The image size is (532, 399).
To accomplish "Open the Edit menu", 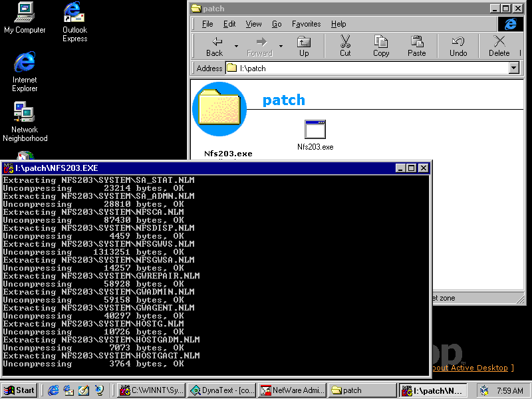I will (x=229, y=24).
